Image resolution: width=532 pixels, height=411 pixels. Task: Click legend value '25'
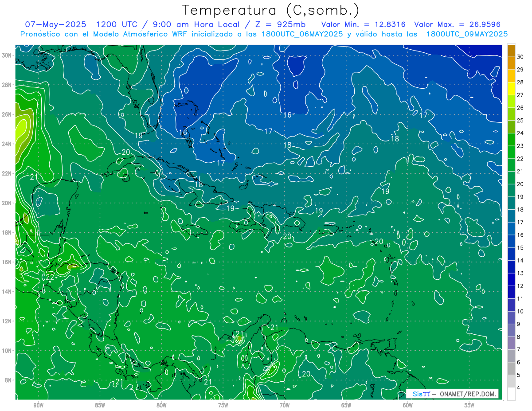pyautogui.click(x=520, y=120)
